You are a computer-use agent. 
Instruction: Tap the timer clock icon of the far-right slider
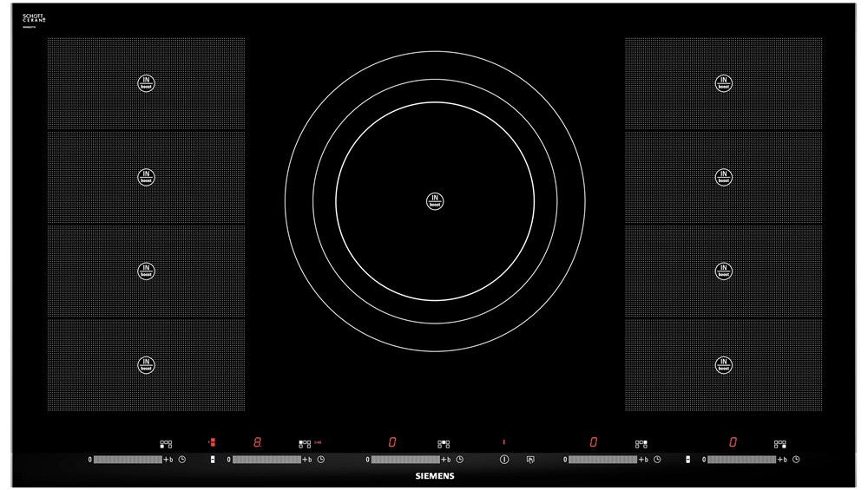796,459
